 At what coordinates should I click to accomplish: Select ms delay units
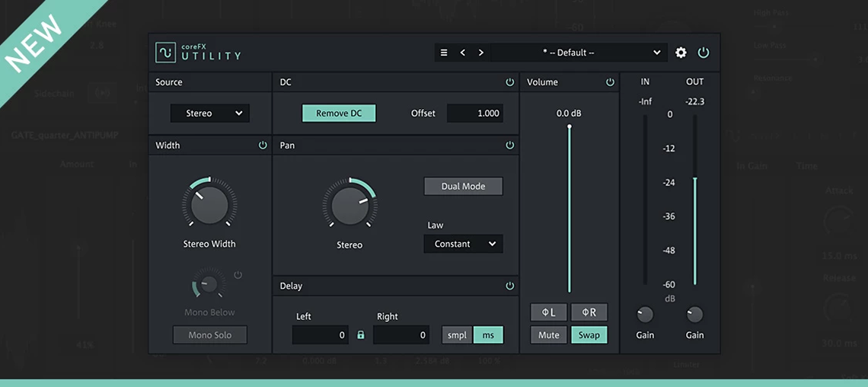488,335
